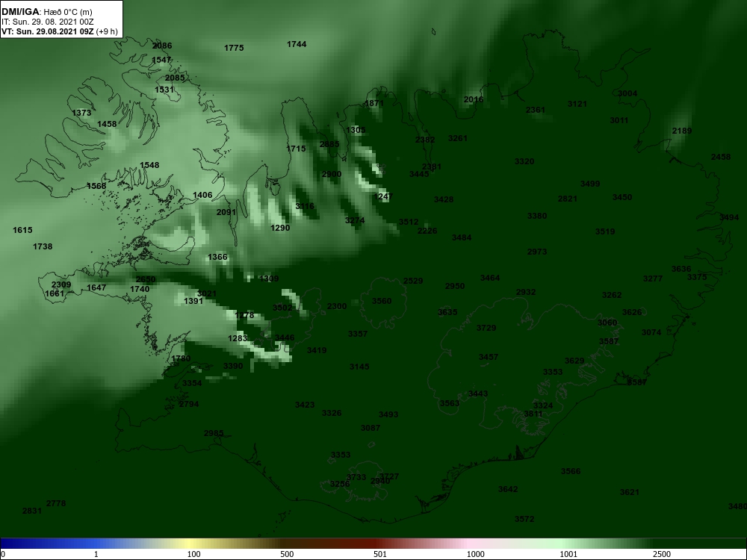Click the map value 2091
The image size is (747, 560).
(x=226, y=212)
